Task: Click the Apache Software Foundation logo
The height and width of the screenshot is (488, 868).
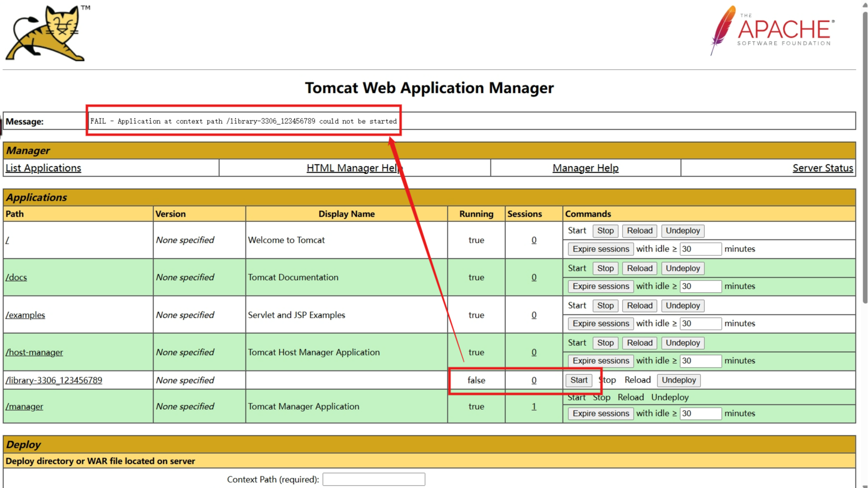Action: [x=772, y=30]
